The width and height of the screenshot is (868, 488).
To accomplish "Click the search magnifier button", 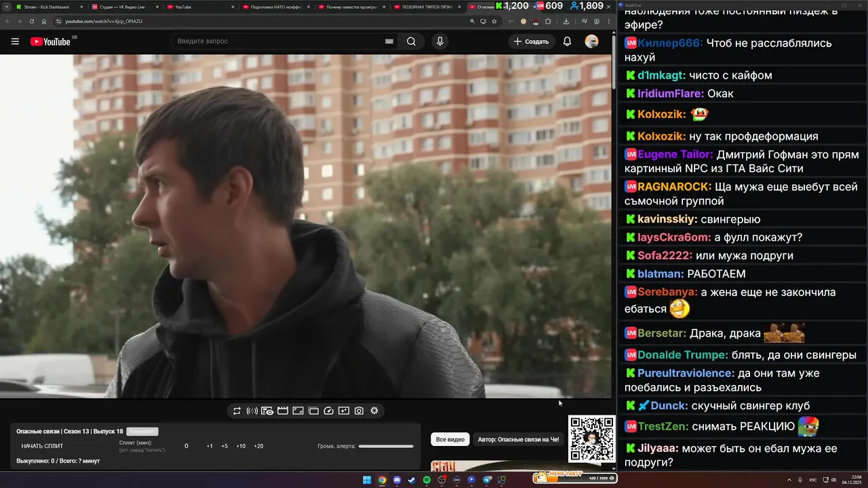I will 412,41.
